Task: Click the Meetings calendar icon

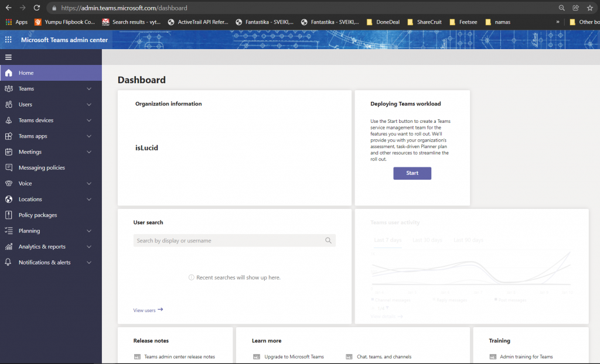Action: [8, 152]
